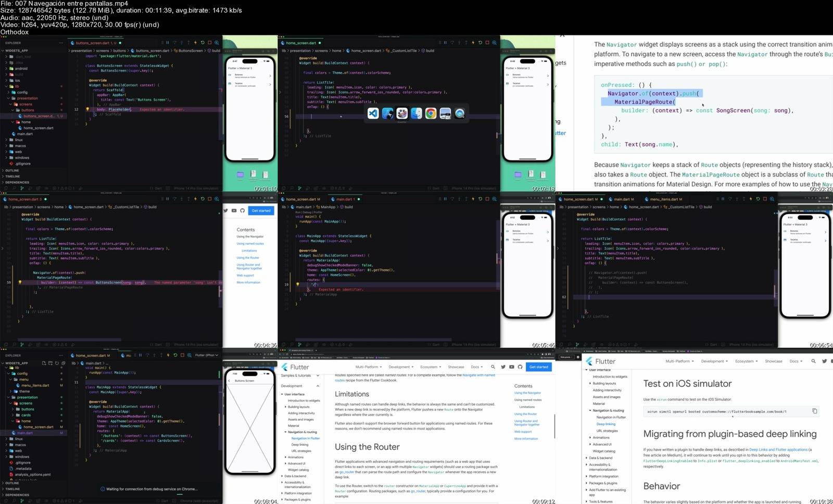Open analysis_options.yaml in 00:08:04 explorer
833x504 pixels.
click(32, 474)
